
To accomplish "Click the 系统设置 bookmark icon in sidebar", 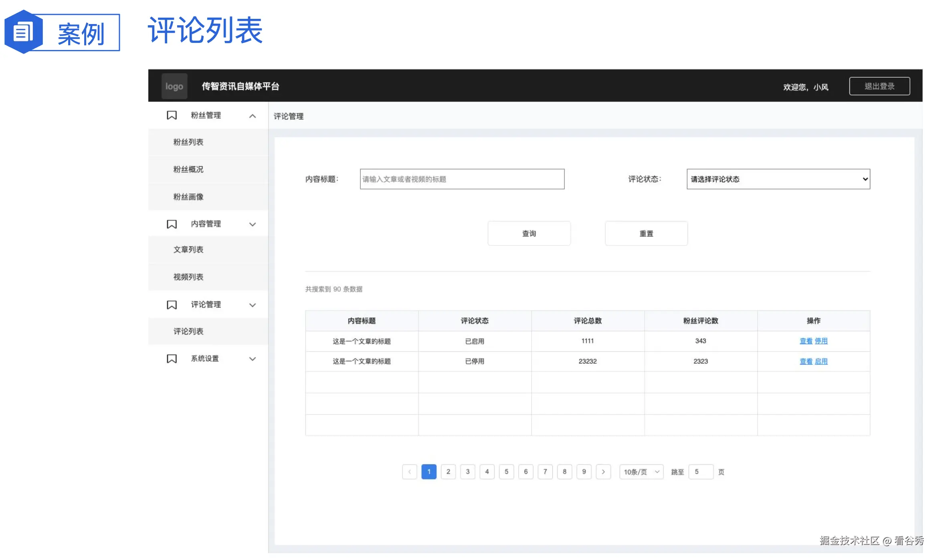I will pyautogui.click(x=172, y=359).
